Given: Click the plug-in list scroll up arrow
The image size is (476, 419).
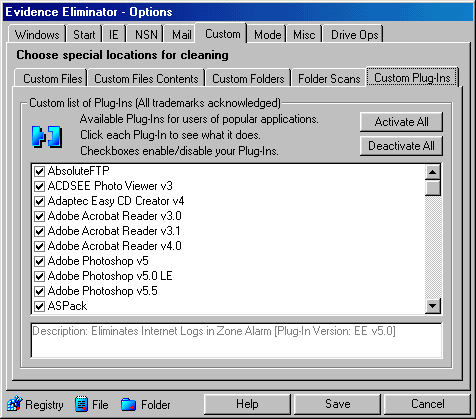Looking at the screenshot, I should coord(433,172).
